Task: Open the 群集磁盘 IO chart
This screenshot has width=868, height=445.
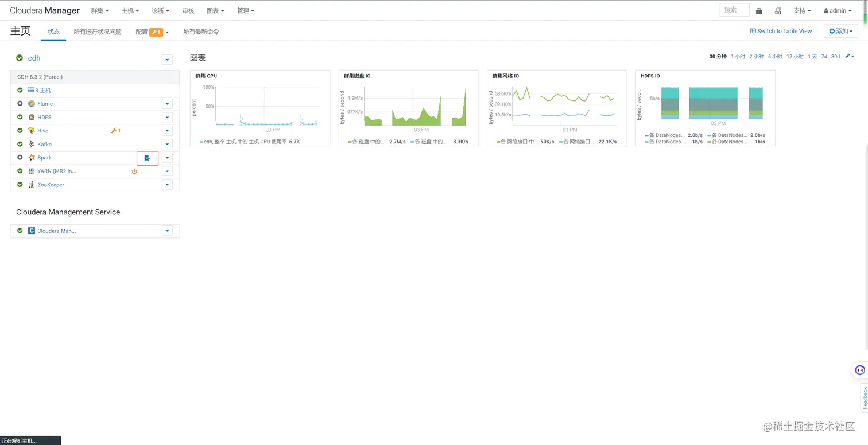Action: 408,108
